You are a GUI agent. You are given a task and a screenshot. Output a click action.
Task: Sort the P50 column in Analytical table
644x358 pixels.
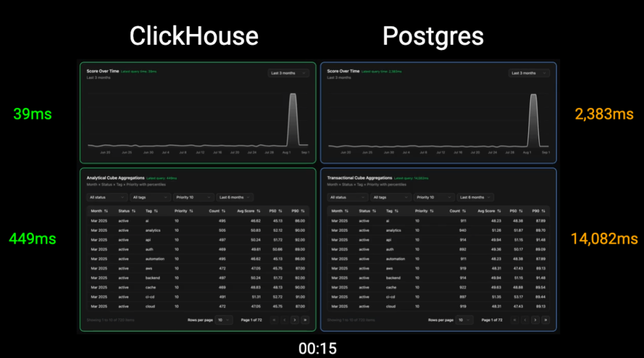pyautogui.click(x=277, y=211)
